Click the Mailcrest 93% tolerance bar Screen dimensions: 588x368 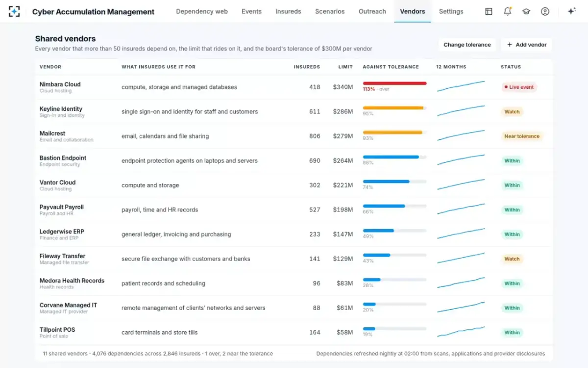[x=394, y=132]
